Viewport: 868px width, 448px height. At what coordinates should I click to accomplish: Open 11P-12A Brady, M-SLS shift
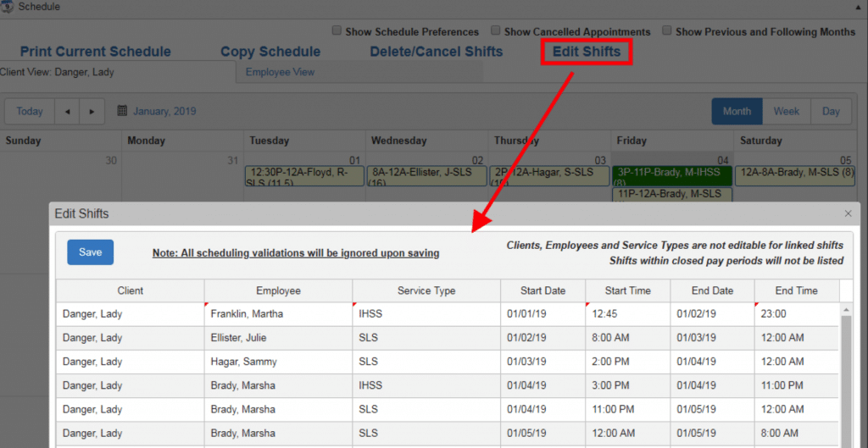(x=672, y=195)
